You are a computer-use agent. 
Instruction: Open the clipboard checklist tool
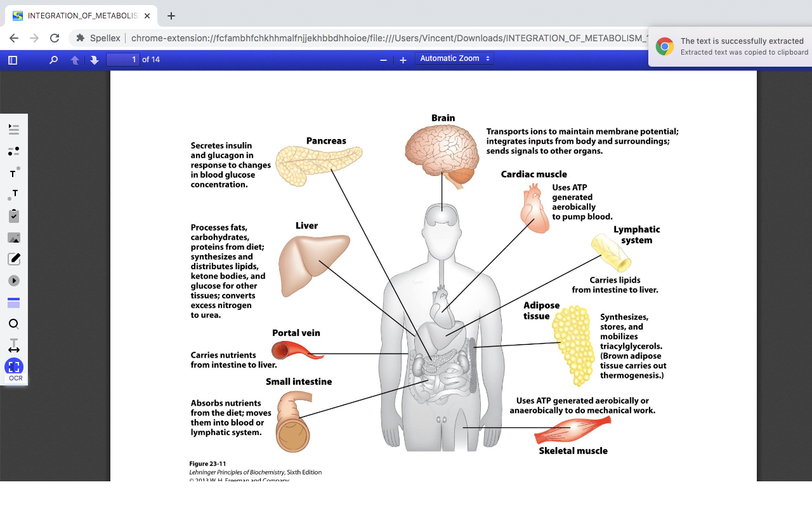14,216
